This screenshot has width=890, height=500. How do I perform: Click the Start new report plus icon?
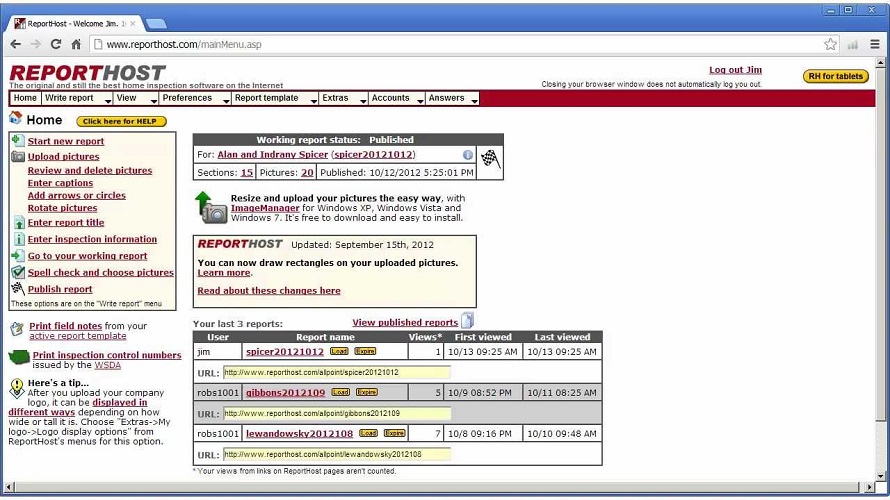18,140
